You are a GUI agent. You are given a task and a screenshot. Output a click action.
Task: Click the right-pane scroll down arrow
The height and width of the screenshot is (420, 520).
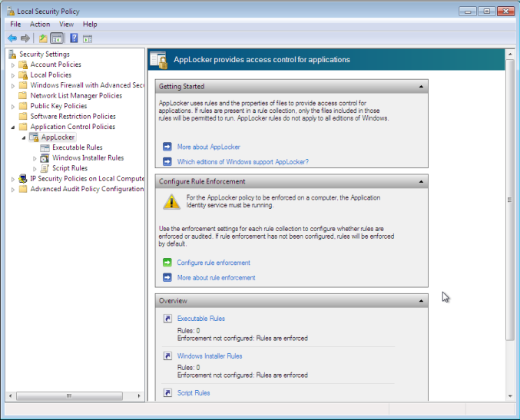tap(510, 396)
